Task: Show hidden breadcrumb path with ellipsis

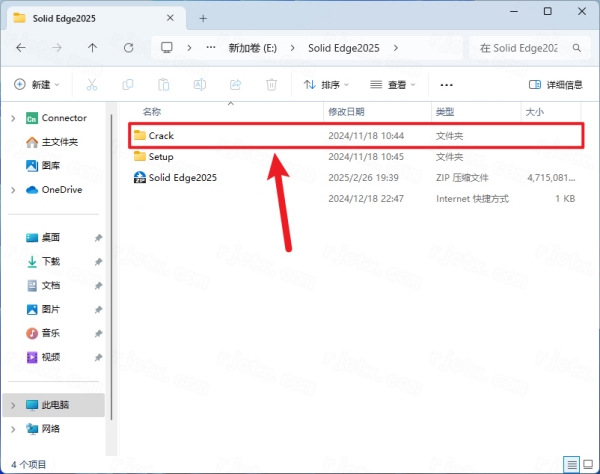Action: pos(210,47)
